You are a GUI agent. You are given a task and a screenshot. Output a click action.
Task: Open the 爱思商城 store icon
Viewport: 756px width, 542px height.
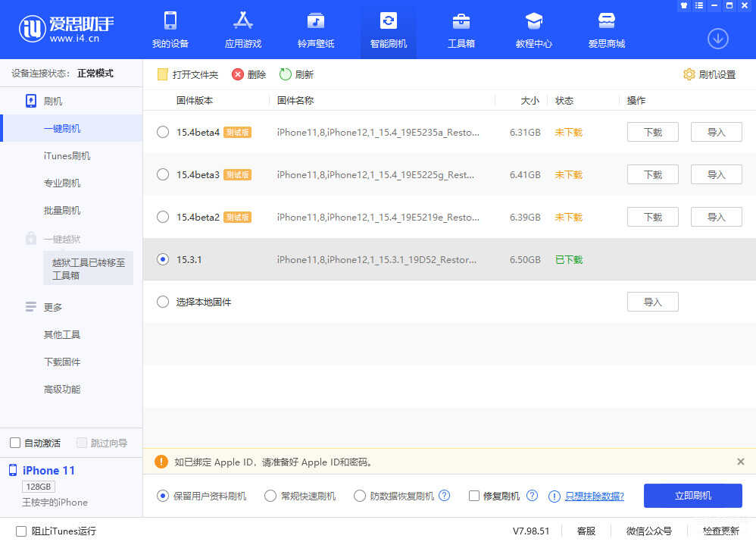[x=607, y=20]
